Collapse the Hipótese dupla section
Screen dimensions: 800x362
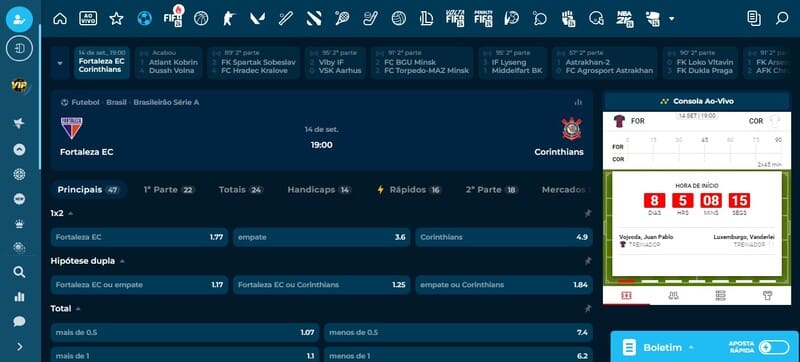[121, 261]
